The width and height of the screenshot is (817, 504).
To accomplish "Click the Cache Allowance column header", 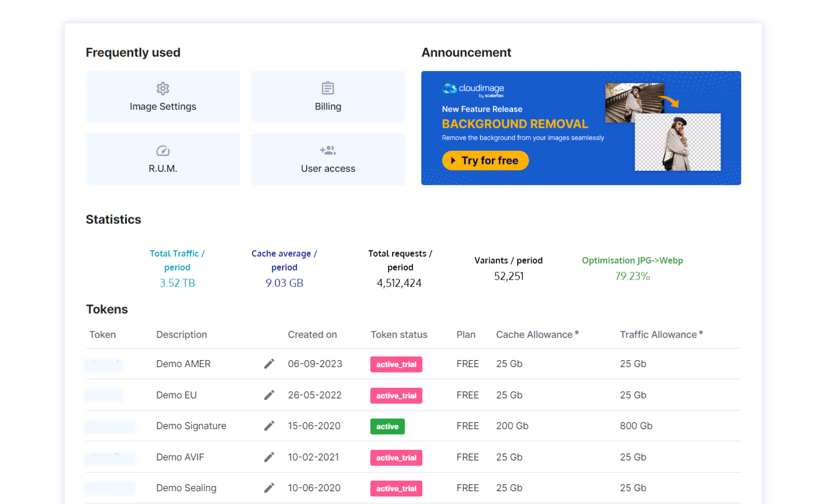I will [x=537, y=335].
